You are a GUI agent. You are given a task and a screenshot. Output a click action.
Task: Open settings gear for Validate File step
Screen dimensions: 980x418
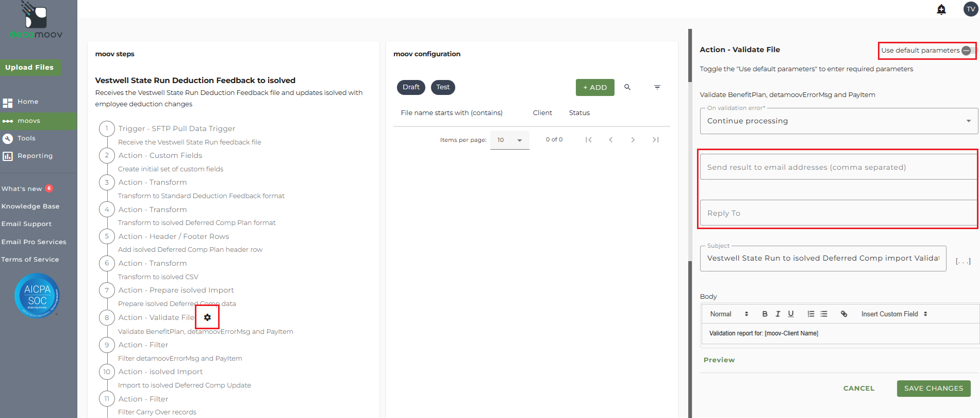pos(207,317)
